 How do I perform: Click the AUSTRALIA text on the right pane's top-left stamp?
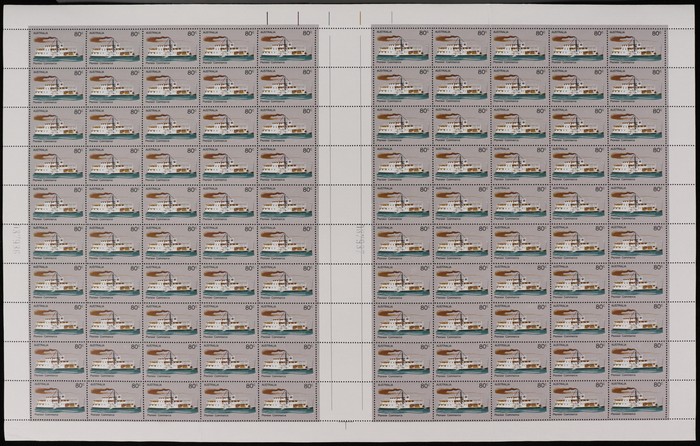pos(385,34)
